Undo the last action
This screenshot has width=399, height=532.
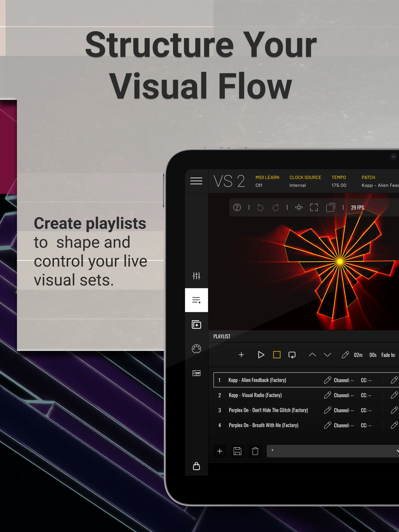pyautogui.click(x=260, y=207)
